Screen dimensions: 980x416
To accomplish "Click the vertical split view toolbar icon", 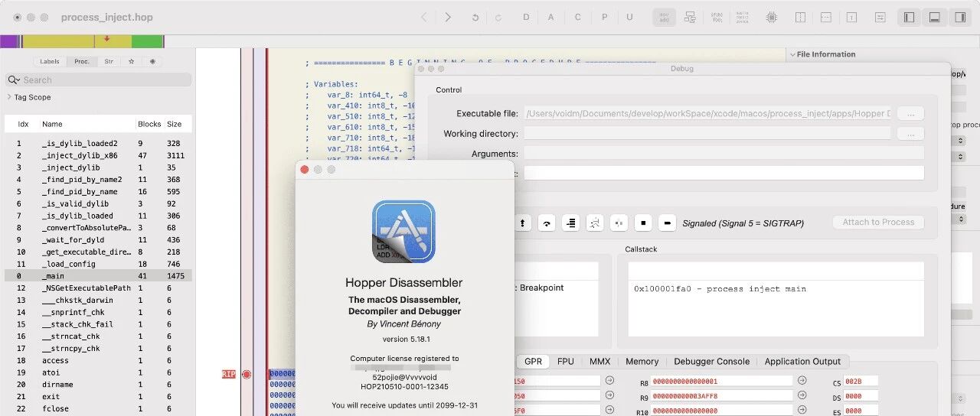I will click(801, 17).
